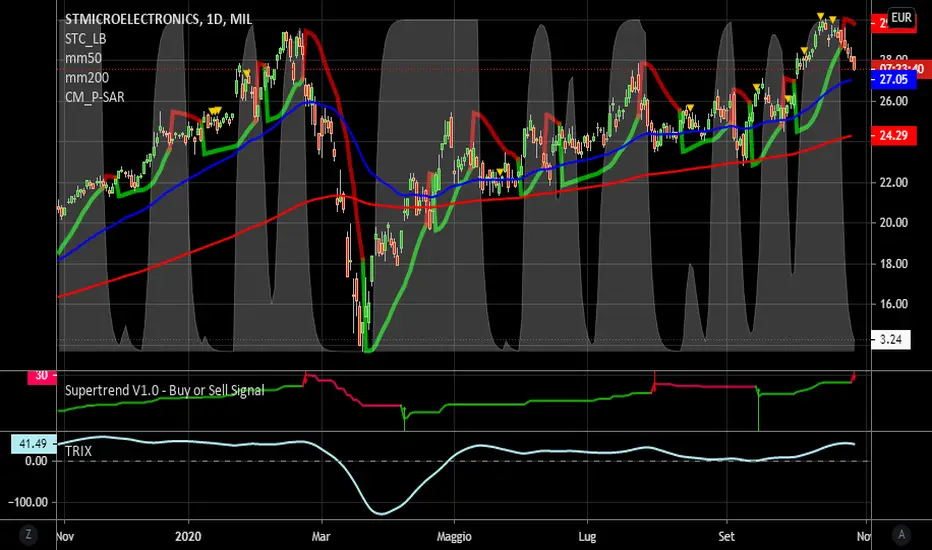Image resolution: width=932 pixels, height=550 pixels.
Task: Click the EUR currency button
Action: coord(901,18)
